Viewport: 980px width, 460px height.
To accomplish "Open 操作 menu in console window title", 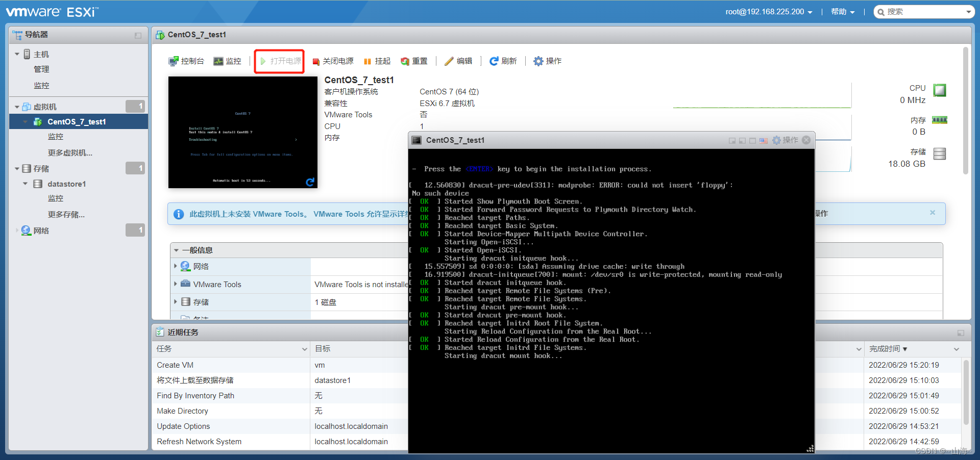I will 785,140.
